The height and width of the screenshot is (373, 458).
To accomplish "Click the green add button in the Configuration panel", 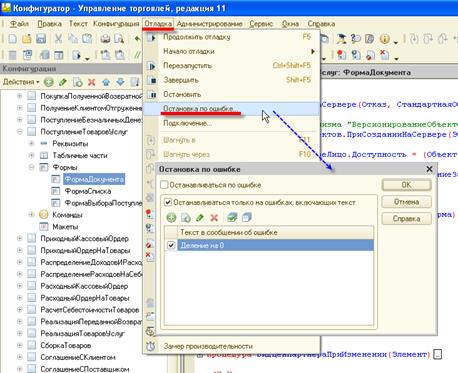I will pyautogui.click(x=49, y=82).
